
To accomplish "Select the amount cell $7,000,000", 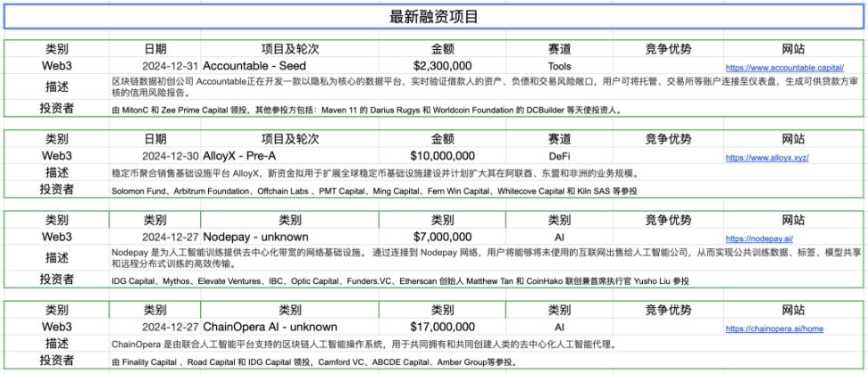I will (442, 237).
